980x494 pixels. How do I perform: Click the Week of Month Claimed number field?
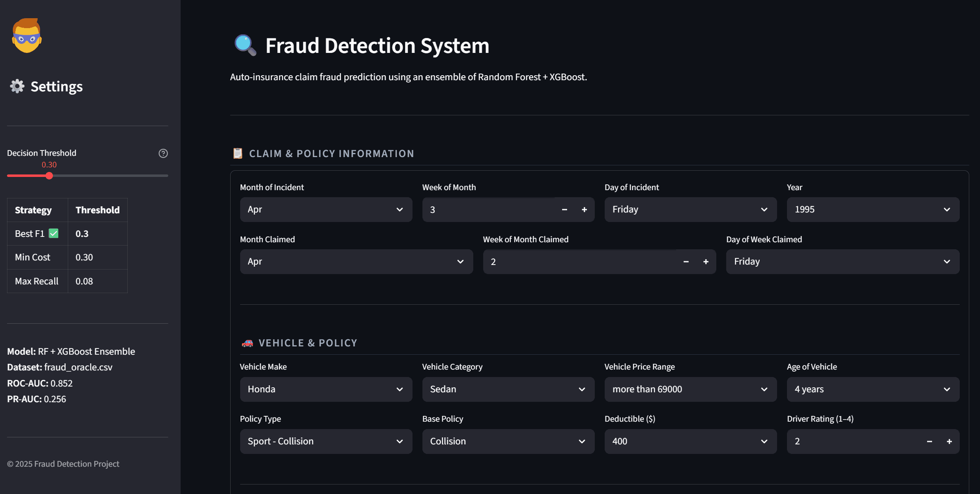579,262
